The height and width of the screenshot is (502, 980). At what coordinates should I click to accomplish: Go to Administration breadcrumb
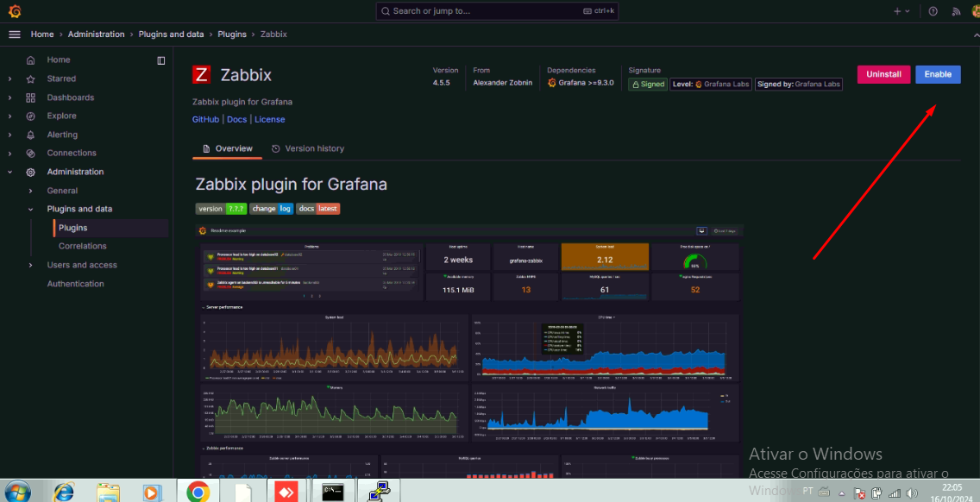click(97, 35)
